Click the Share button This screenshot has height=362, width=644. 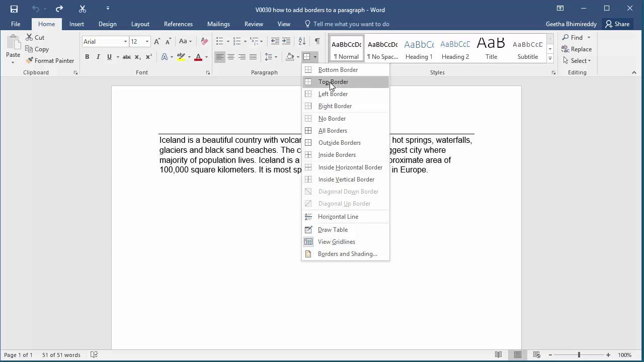tap(617, 24)
